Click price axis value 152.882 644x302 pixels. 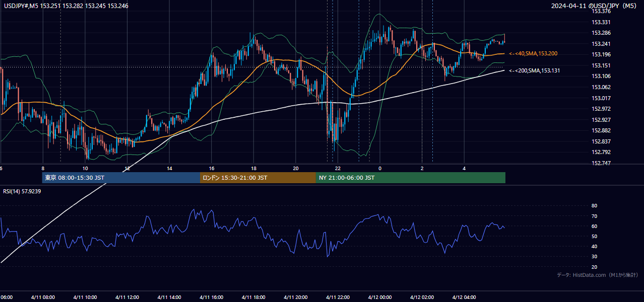[601, 130]
